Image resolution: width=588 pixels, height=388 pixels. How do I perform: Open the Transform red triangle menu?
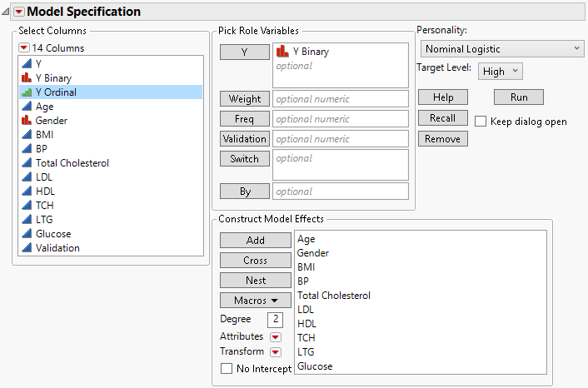[x=276, y=352]
